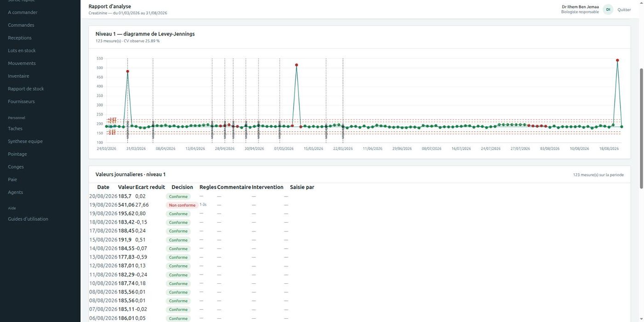Click the page vertical scrollbar thumb
This screenshot has height=322, width=644.
point(642,128)
